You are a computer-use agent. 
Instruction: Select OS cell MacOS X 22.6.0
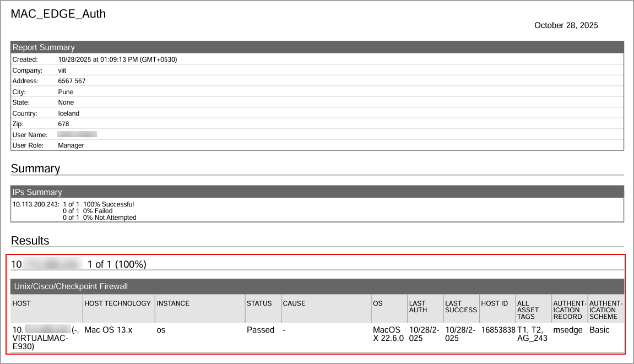click(x=388, y=334)
